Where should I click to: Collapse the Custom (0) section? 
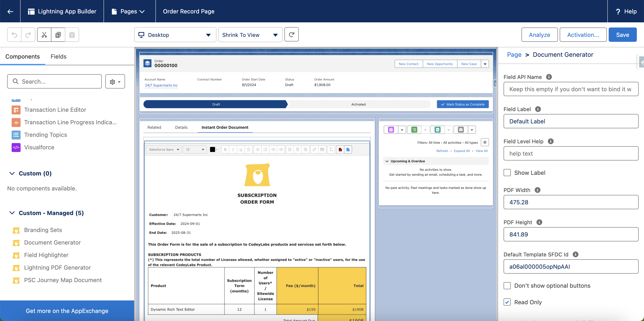[12, 173]
